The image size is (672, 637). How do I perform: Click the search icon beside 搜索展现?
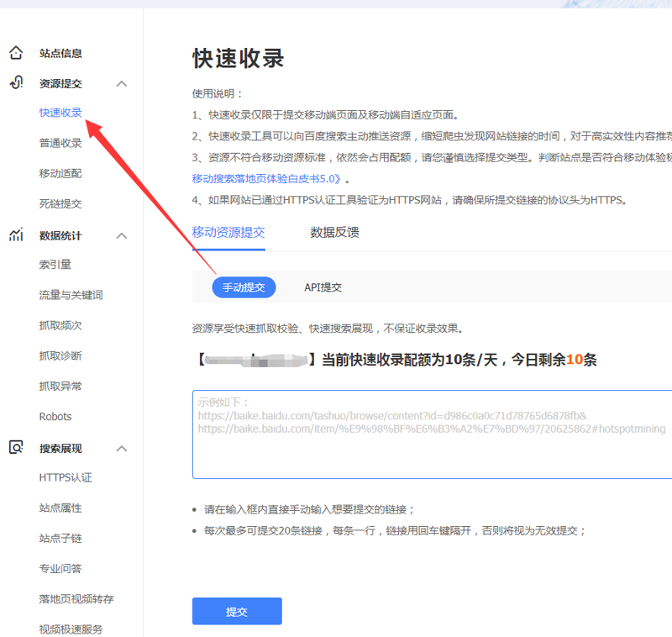coord(16,448)
